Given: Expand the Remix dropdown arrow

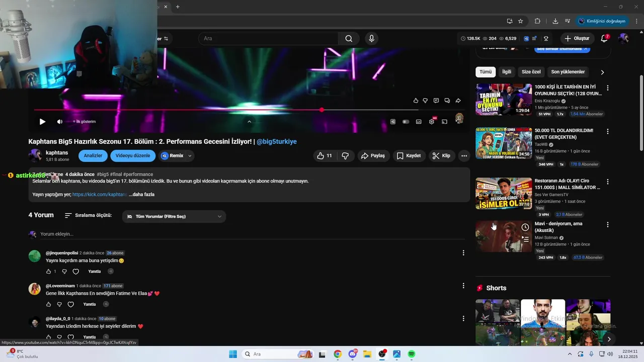Looking at the screenshot, I should click(190, 156).
